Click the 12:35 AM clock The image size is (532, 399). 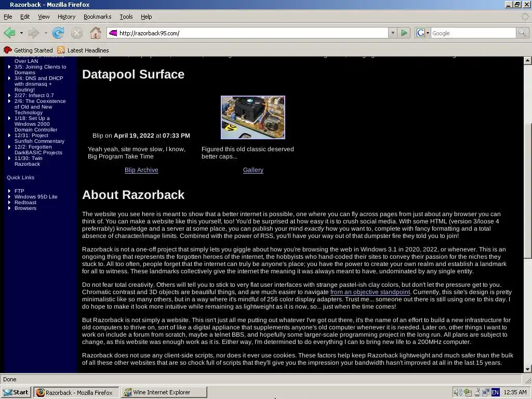coord(515,393)
